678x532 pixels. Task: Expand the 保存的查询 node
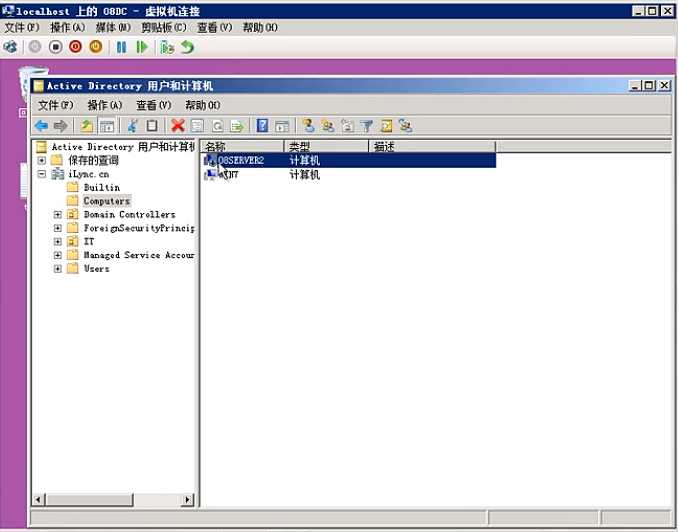click(42, 160)
